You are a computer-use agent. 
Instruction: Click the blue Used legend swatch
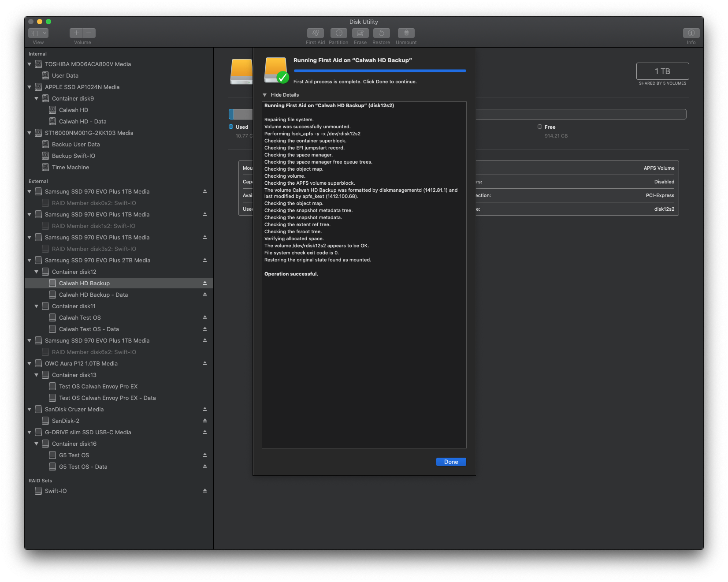coord(231,127)
